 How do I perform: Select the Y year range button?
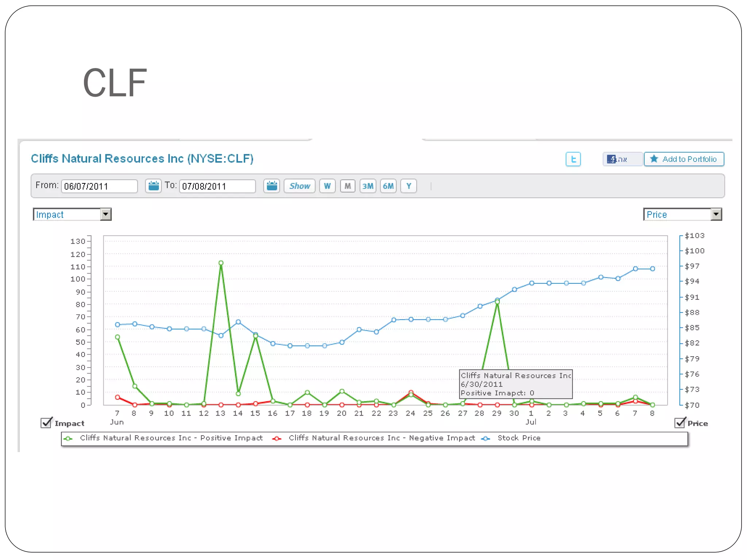(409, 186)
